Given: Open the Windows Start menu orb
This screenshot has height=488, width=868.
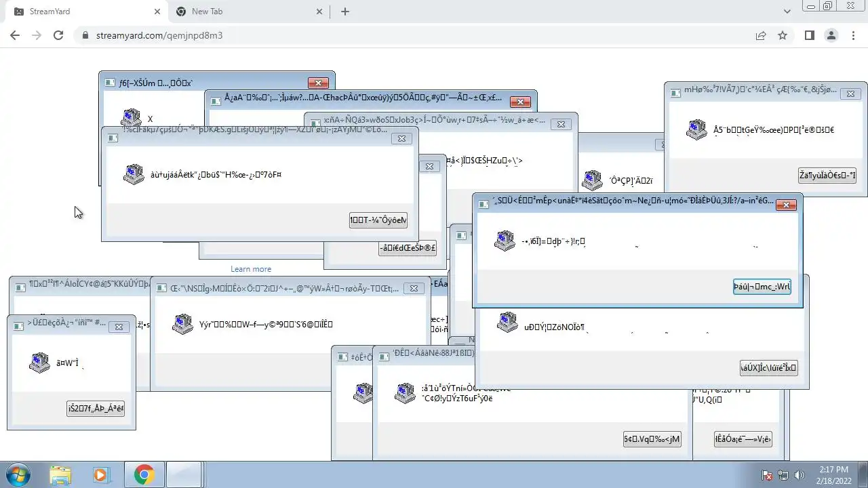Looking at the screenshot, I should pyautogui.click(x=18, y=474).
